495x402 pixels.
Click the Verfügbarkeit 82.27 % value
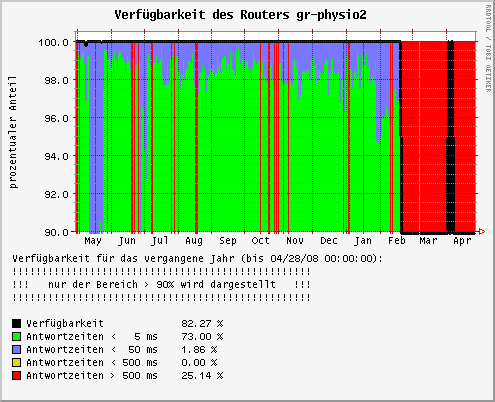click(202, 323)
